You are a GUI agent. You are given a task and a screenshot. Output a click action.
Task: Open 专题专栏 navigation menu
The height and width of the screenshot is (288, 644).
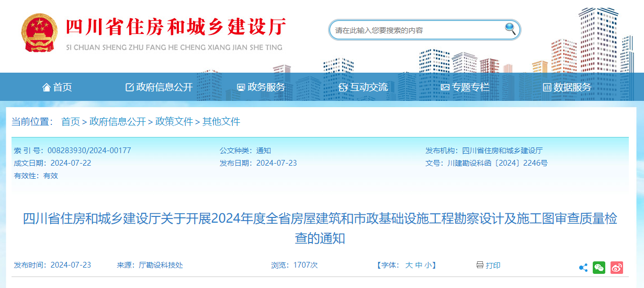tap(465, 87)
